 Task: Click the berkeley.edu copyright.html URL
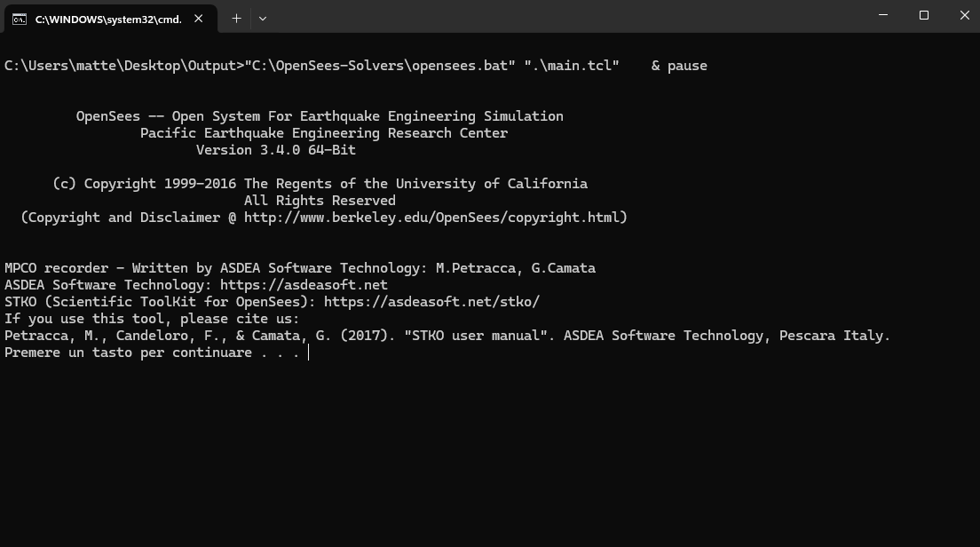pos(431,218)
